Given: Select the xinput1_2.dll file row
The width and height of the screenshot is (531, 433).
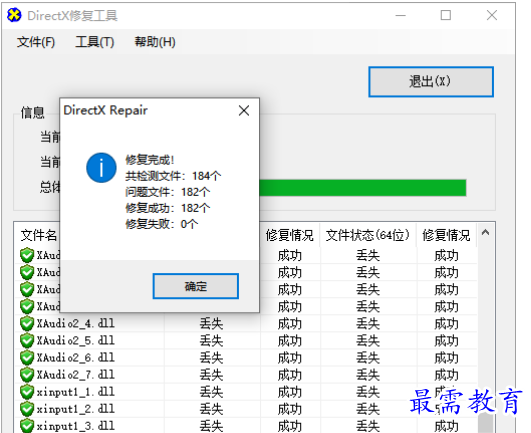Looking at the screenshot, I should (x=246, y=409).
